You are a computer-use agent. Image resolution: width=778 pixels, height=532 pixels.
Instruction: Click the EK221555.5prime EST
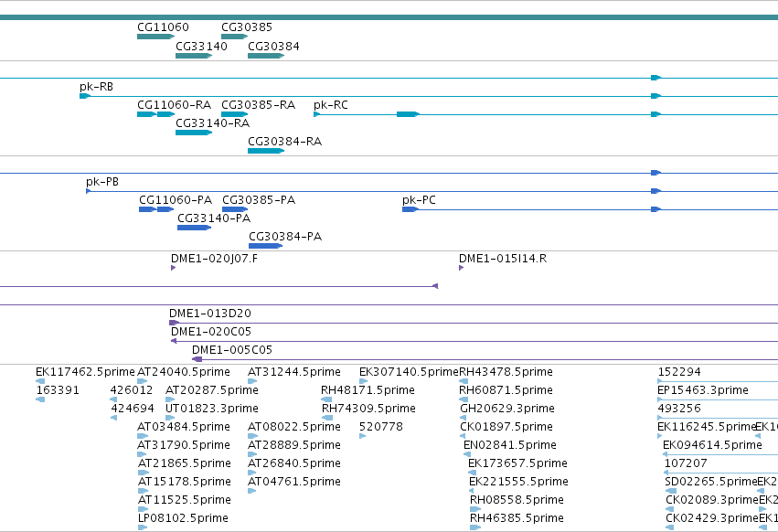point(472,492)
